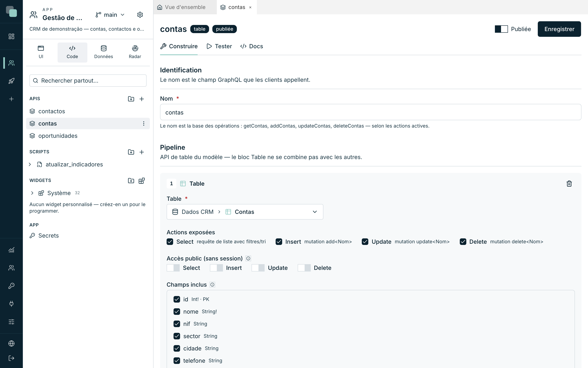
Task: Add a new API with plus icon
Action: click(x=142, y=99)
